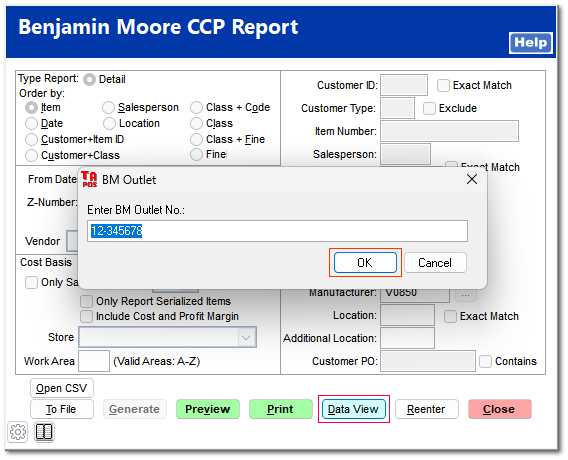Click the Work Area field

coord(94,361)
